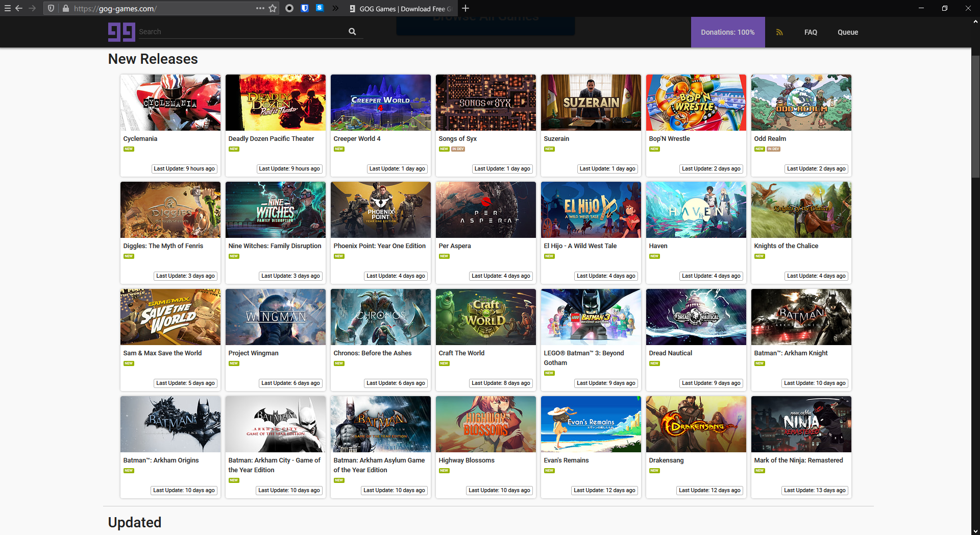Image resolution: width=980 pixels, height=535 pixels.
Task: Open Batman: Arkham Knight cover thumbnail
Action: (x=801, y=317)
